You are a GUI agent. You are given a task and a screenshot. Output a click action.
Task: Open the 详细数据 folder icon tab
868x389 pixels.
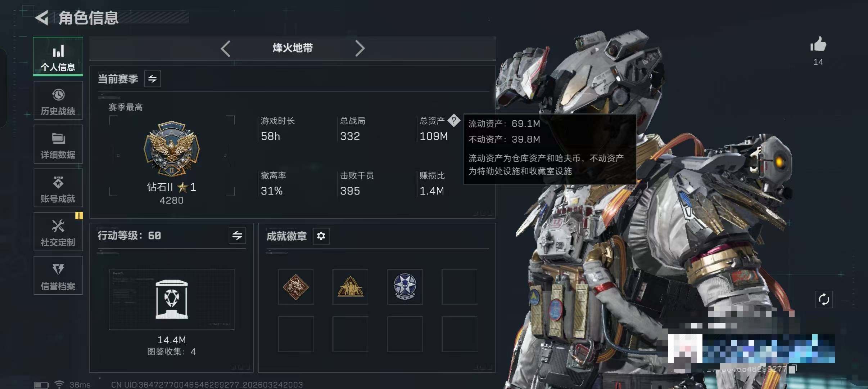[58, 144]
